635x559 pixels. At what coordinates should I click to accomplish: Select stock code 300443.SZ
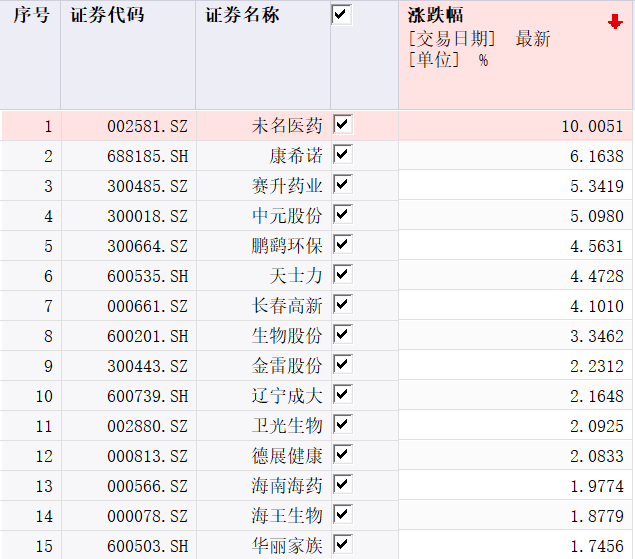point(147,366)
